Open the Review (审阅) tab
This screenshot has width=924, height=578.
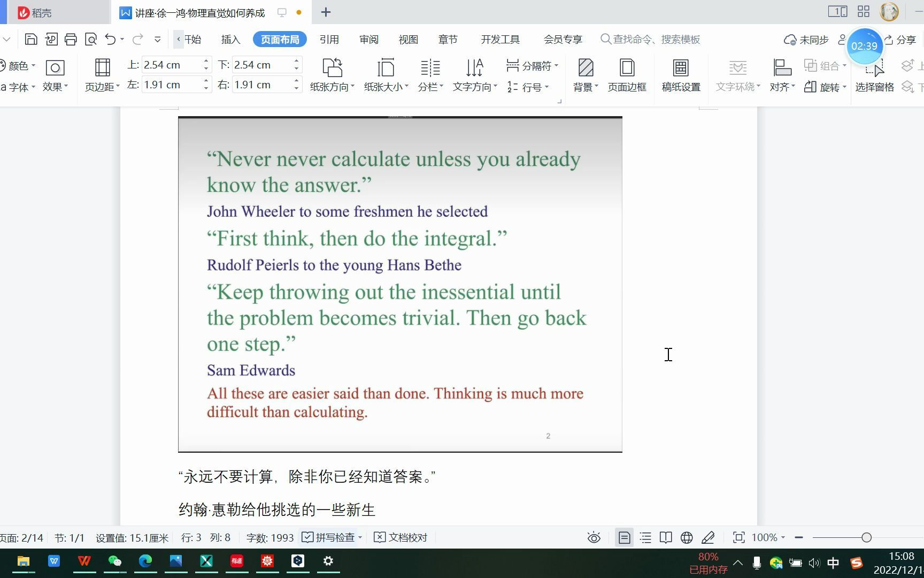coord(369,40)
